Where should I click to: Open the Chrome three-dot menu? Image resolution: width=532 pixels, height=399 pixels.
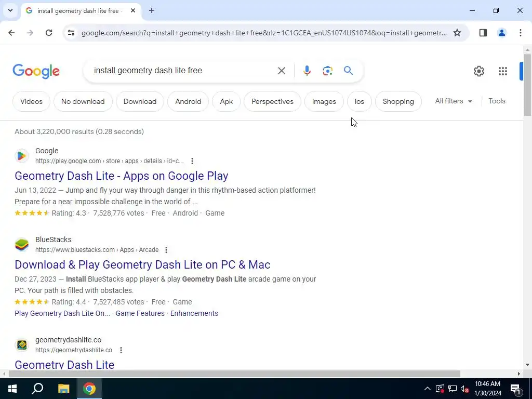coord(520,33)
